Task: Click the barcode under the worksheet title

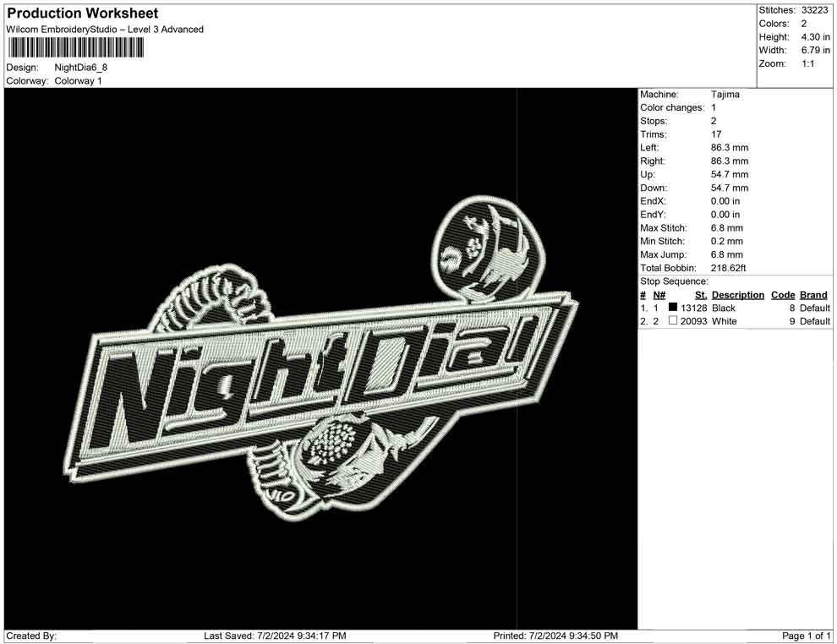Action: pos(75,48)
